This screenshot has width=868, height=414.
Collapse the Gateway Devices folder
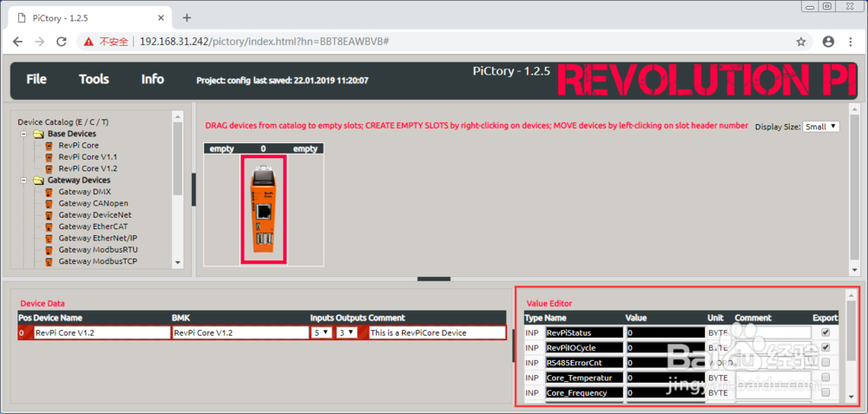[23, 181]
